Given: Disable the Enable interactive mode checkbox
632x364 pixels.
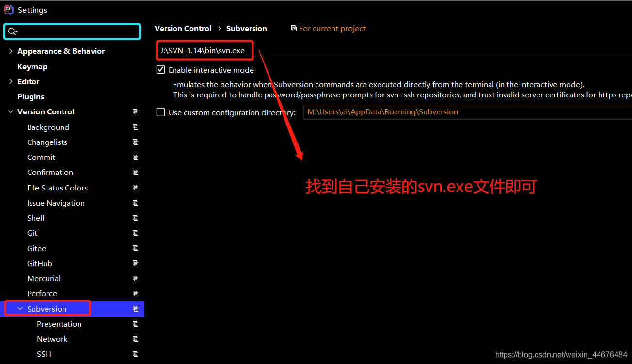Looking at the screenshot, I should tap(161, 70).
